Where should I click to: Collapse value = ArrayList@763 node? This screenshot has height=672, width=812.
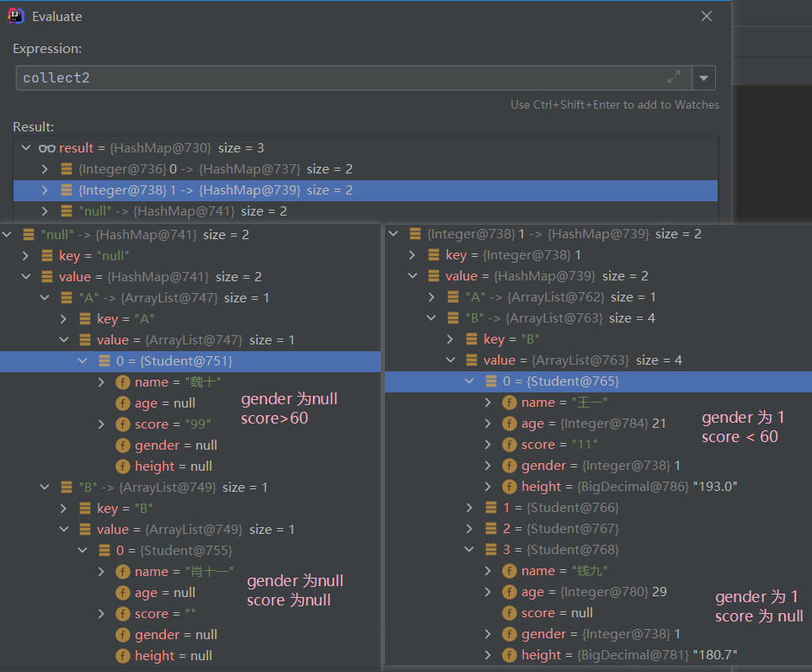tap(450, 360)
